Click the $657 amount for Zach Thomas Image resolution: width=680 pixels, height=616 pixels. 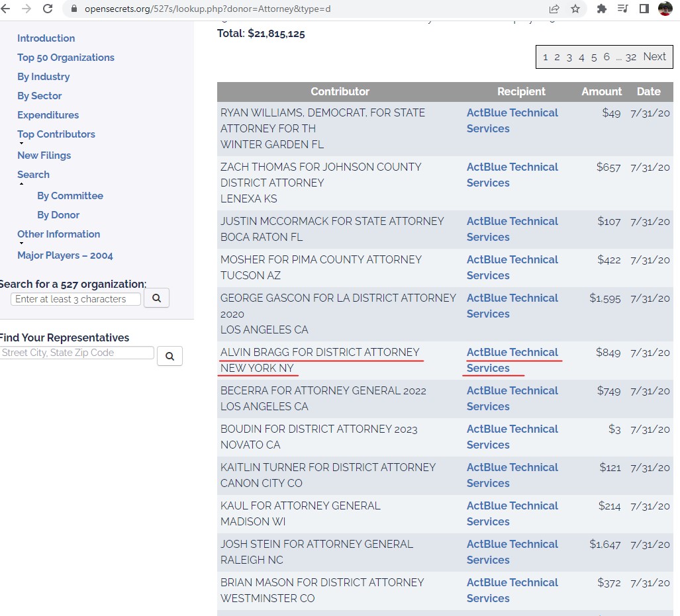(608, 167)
